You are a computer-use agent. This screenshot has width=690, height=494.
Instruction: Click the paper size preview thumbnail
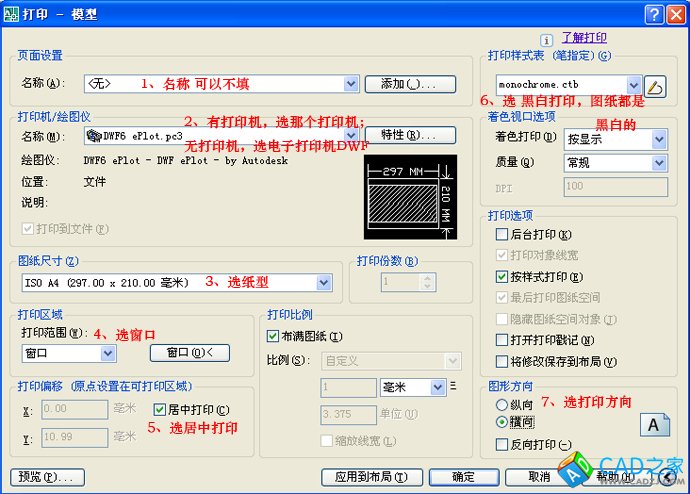pyautogui.click(x=410, y=197)
